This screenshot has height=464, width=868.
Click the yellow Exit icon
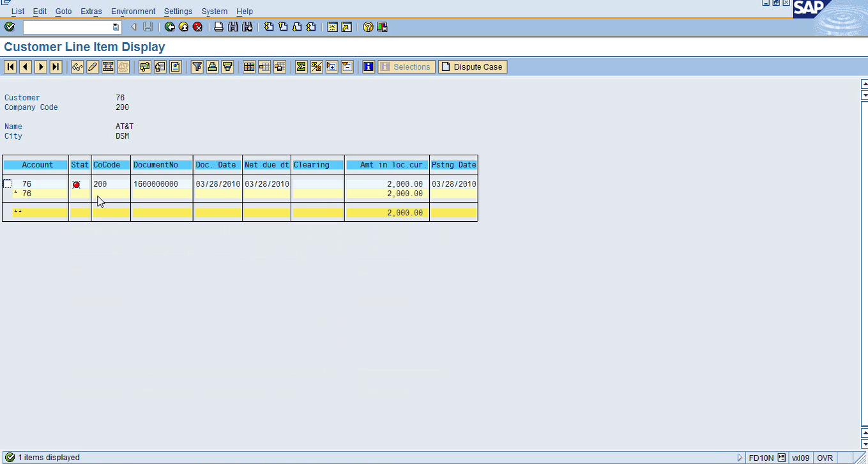coord(183,27)
